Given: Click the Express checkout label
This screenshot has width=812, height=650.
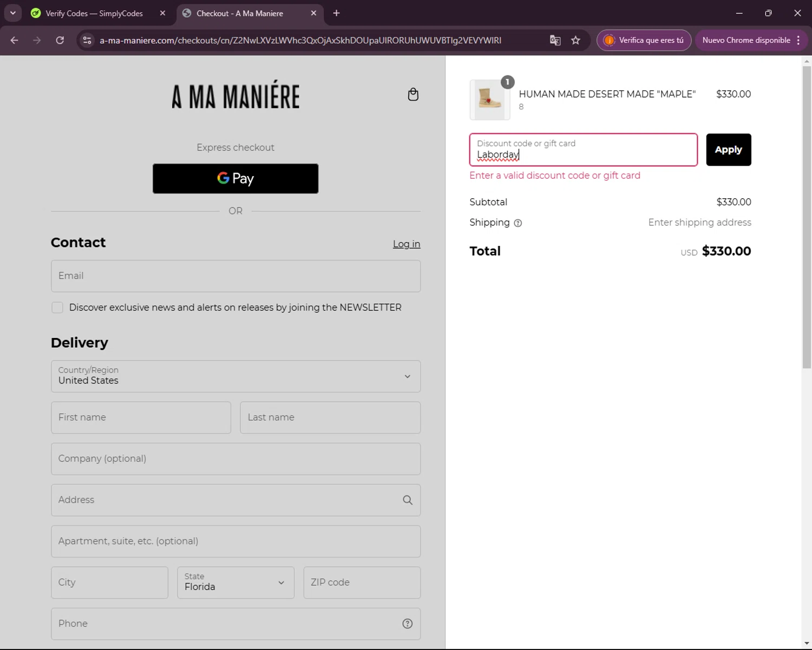Looking at the screenshot, I should tap(235, 147).
